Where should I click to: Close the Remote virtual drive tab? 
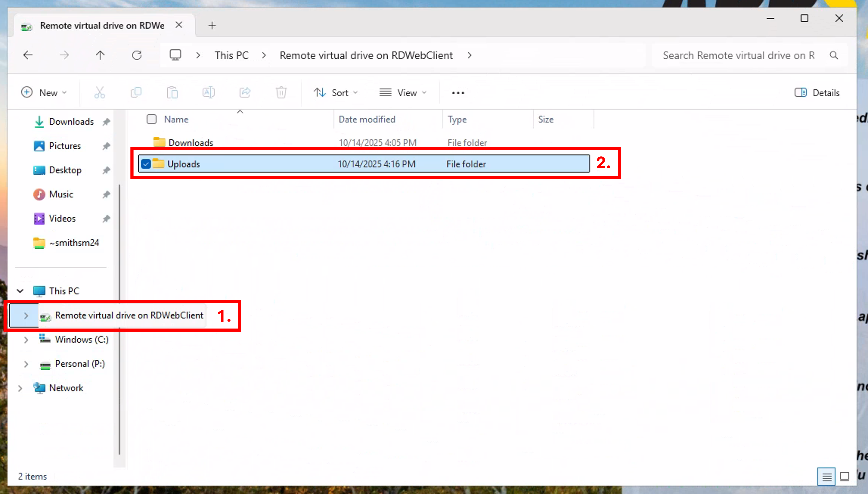(x=179, y=25)
